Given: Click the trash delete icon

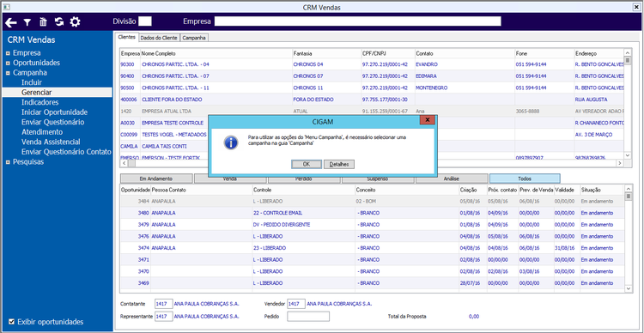Looking at the screenshot, I should 43,22.
